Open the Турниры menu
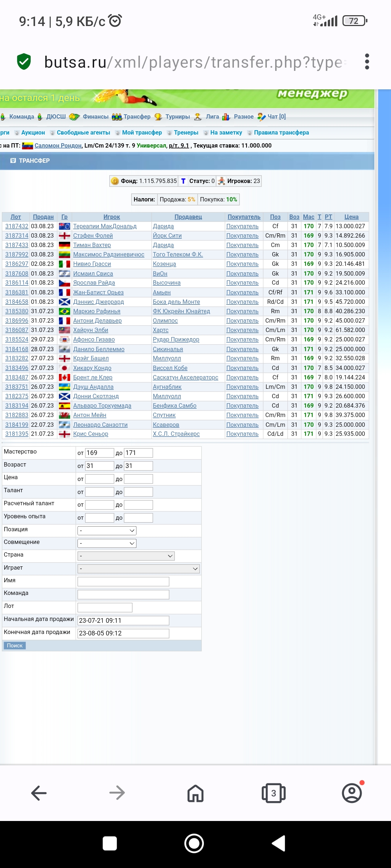Screen dimensions: 391x868 [x=177, y=116]
